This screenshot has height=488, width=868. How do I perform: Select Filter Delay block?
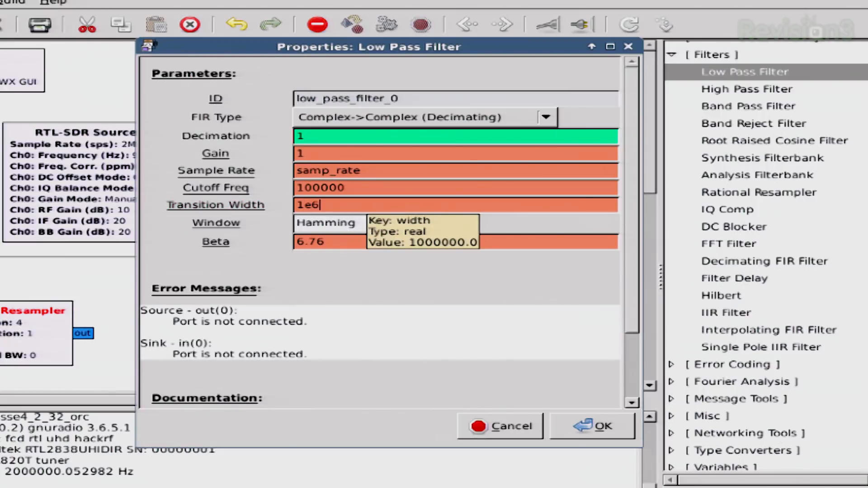734,278
